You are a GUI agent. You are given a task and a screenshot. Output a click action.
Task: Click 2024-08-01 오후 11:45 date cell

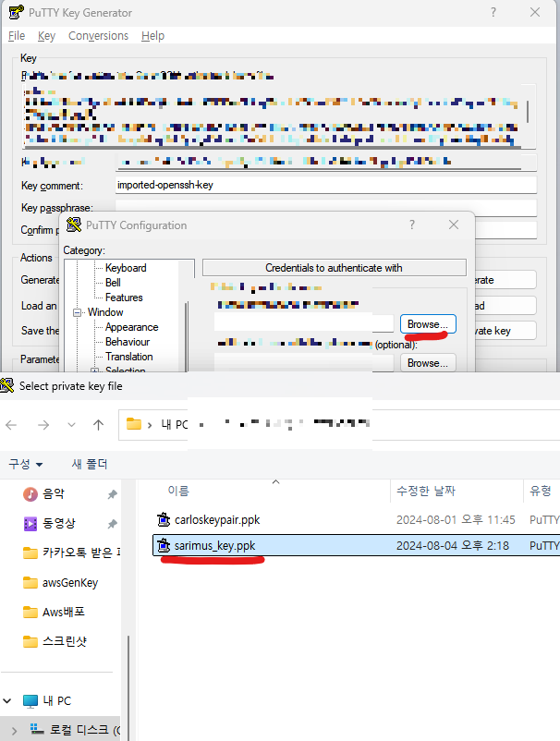coord(456,520)
